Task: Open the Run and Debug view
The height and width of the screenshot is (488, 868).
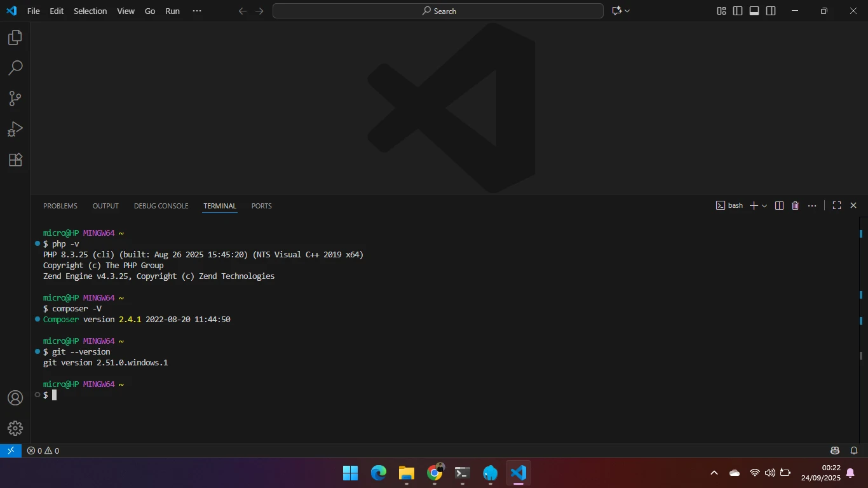Action: (x=15, y=129)
